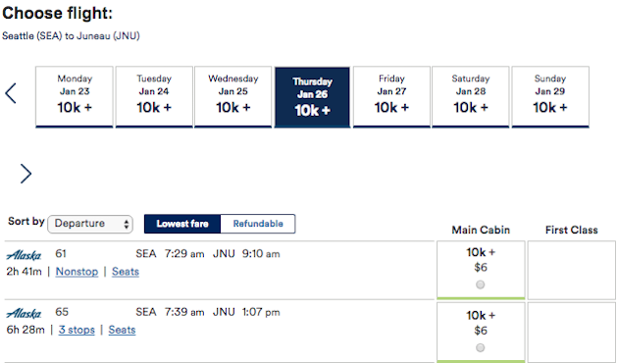The image size is (618, 364).
Task: Choose Wednesday Jan 25 date tab
Action: [x=232, y=97]
